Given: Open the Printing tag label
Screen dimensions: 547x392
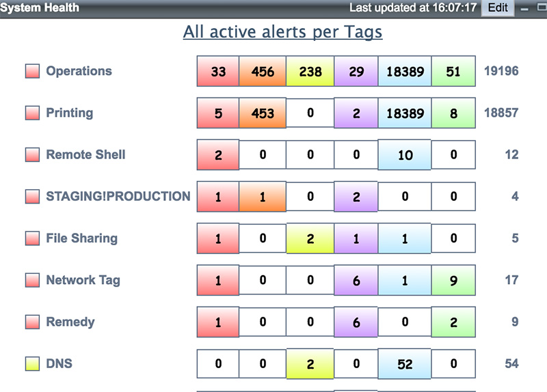Looking at the screenshot, I should click(70, 113).
